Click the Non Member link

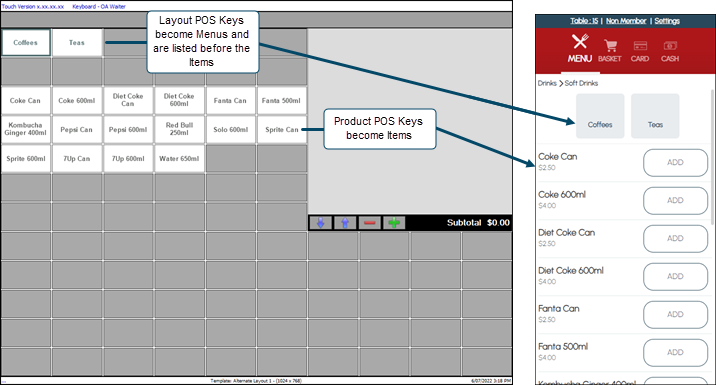click(x=626, y=21)
